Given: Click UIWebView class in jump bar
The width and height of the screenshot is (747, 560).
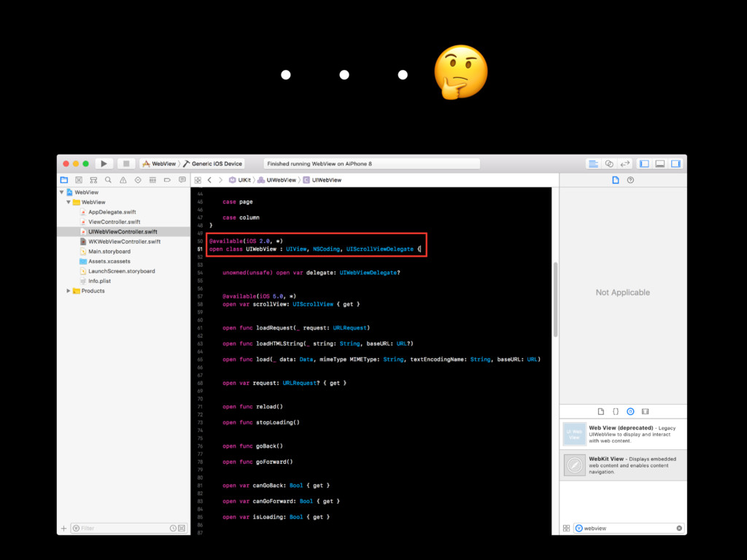Looking at the screenshot, I should click(x=322, y=180).
